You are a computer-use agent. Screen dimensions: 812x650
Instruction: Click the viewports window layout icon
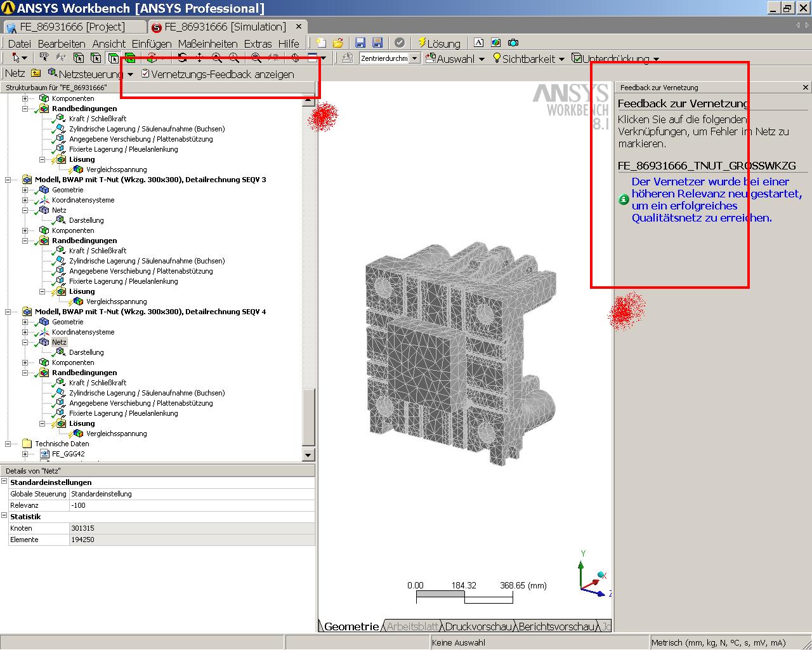[x=313, y=58]
